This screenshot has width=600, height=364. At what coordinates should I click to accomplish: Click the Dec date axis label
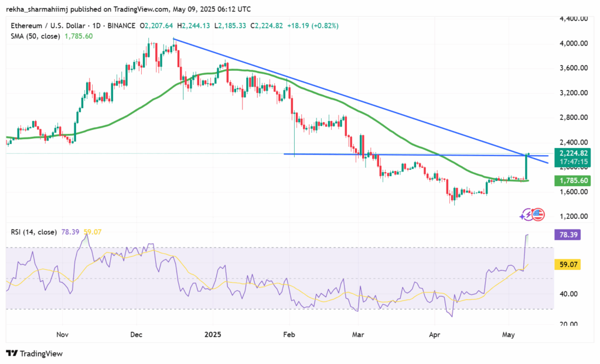136,335
